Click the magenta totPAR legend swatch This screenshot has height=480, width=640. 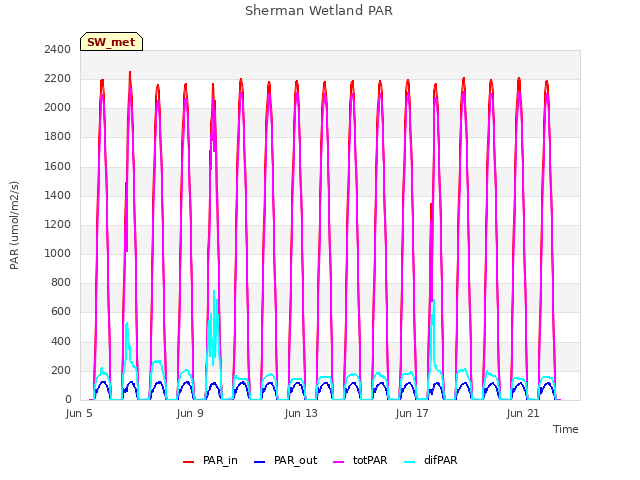[x=339, y=462]
